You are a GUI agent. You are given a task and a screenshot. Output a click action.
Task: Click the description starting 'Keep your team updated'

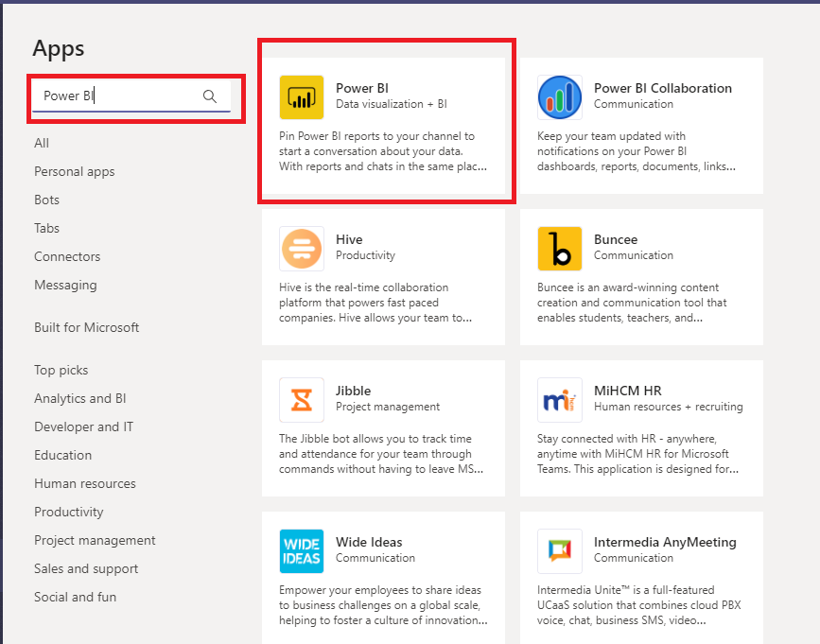(x=637, y=151)
